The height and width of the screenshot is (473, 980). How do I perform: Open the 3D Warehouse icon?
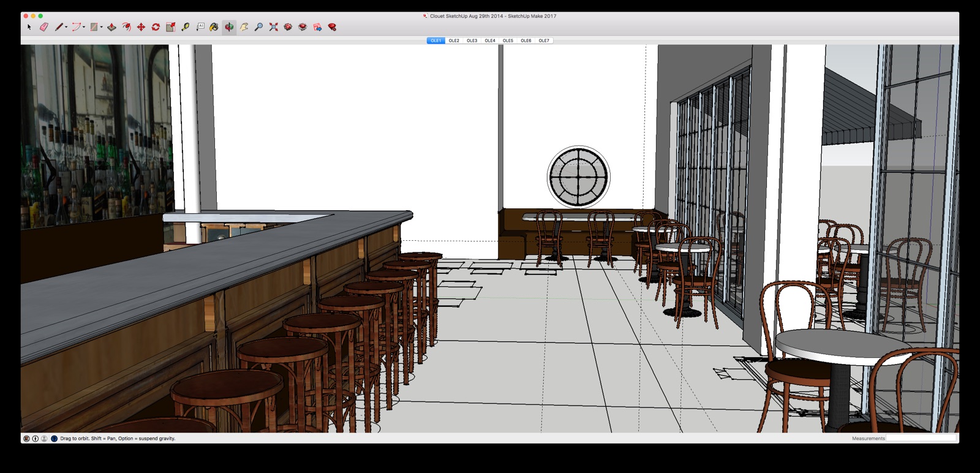pos(288,27)
